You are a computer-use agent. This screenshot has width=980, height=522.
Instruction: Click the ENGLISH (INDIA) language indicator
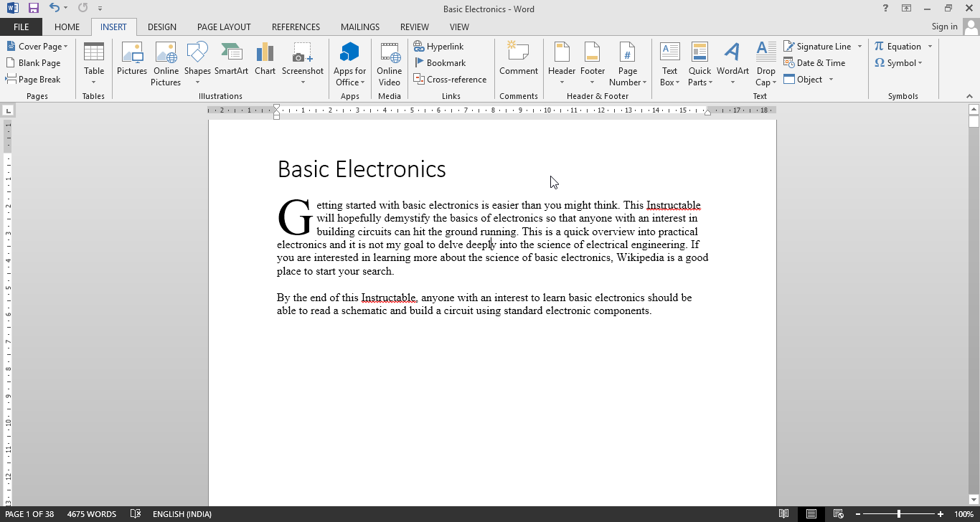[x=182, y=514]
